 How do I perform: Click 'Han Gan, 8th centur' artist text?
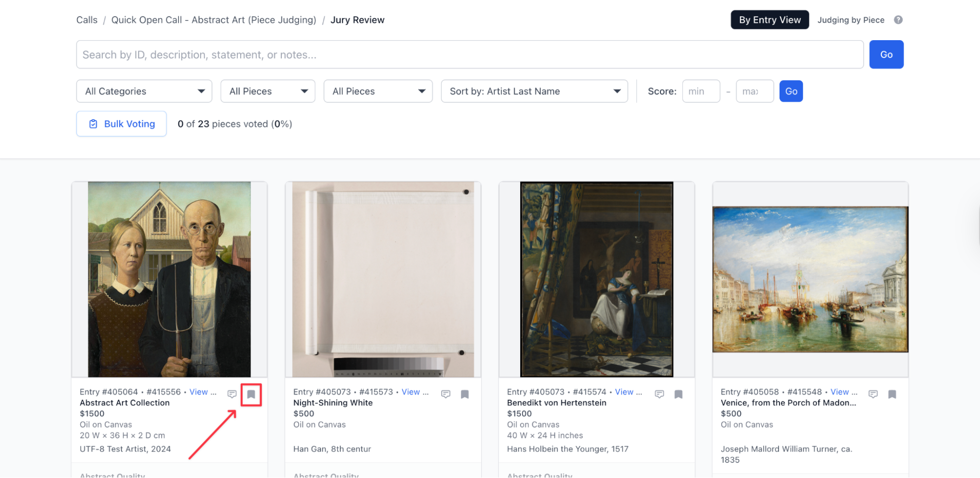point(332,449)
